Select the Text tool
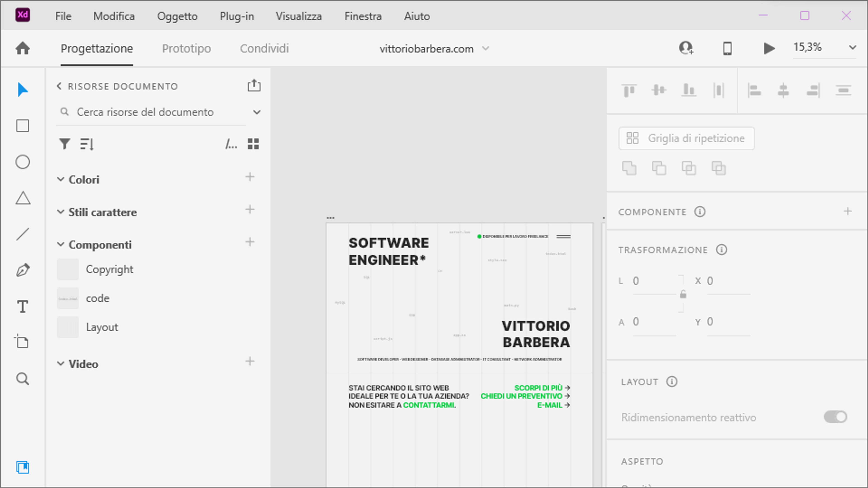 coord(23,307)
